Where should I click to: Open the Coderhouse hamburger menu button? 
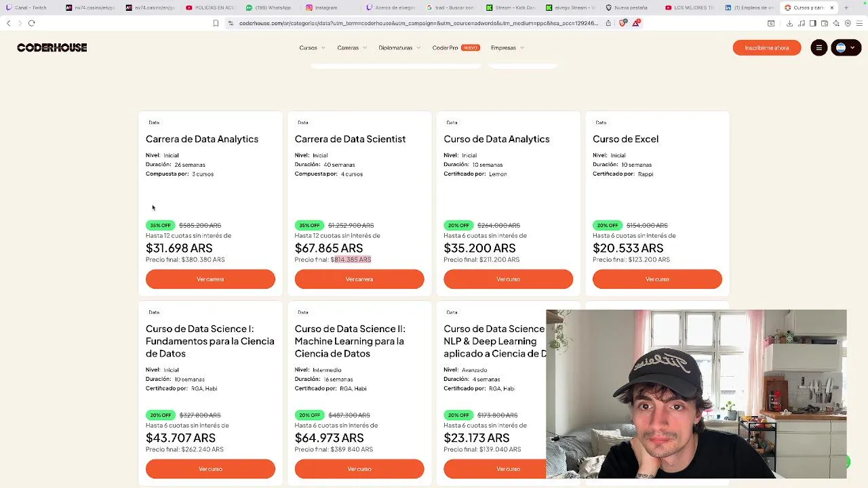pyautogui.click(x=819, y=47)
